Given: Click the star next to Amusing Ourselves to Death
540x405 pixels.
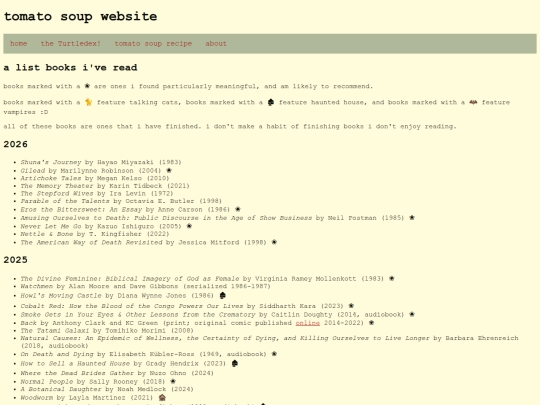Looking at the screenshot, I should [x=412, y=218].
